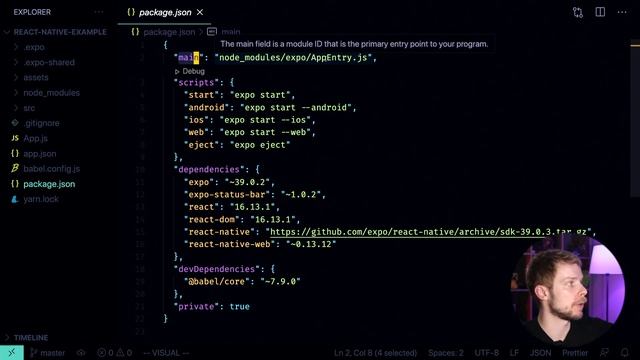The height and width of the screenshot is (360, 640).
Task: Click the "~39.0.2" expo version value
Action: click(247, 182)
